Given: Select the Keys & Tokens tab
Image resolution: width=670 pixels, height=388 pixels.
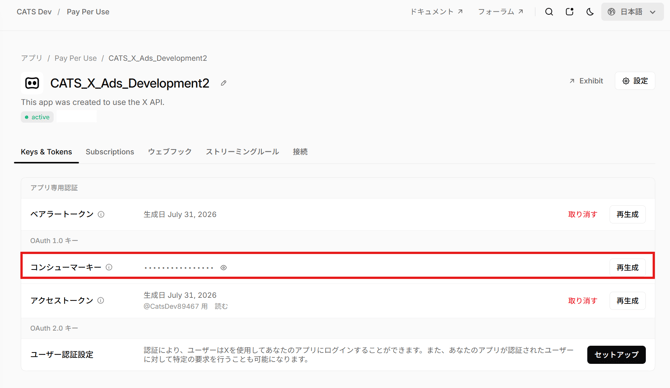Looking at the screenshot, I should point(46,152).
